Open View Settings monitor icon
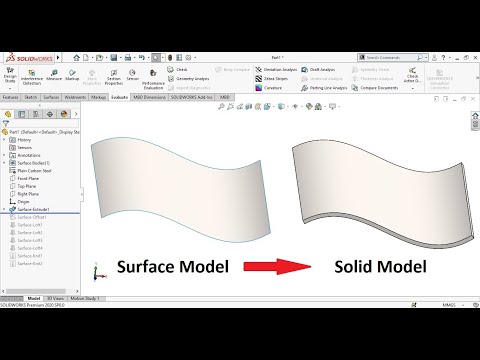Screen dimensions: 480x360 [x=333, y=107]
